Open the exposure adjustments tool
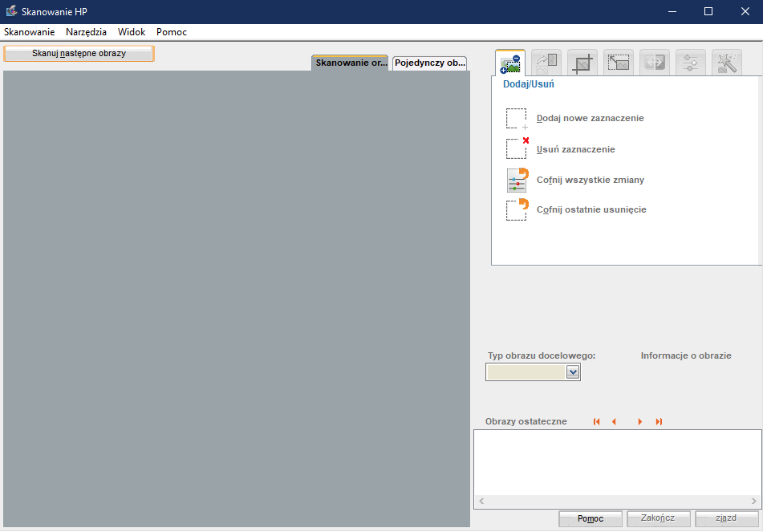 (690, 62)
